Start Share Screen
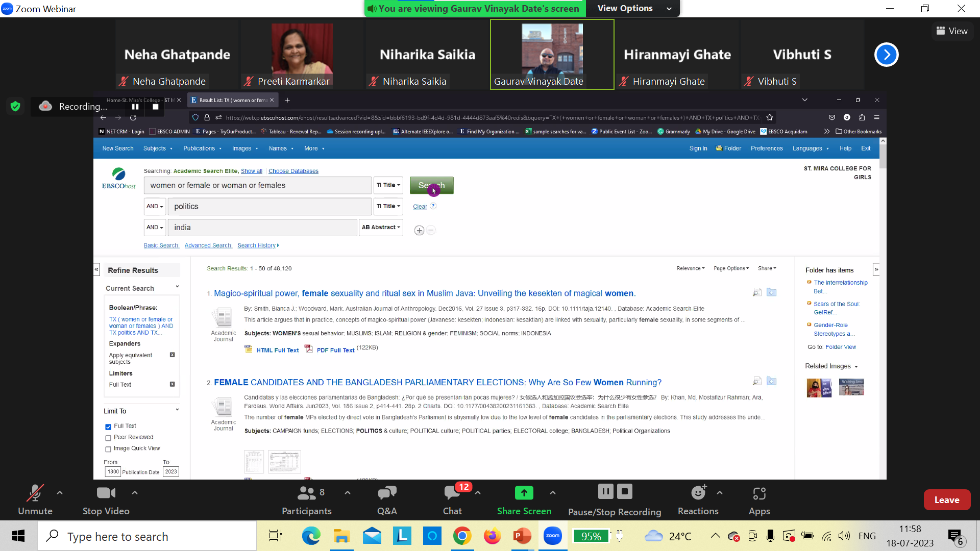The width and height of the screenshot is (980, 551). (524, 500)
